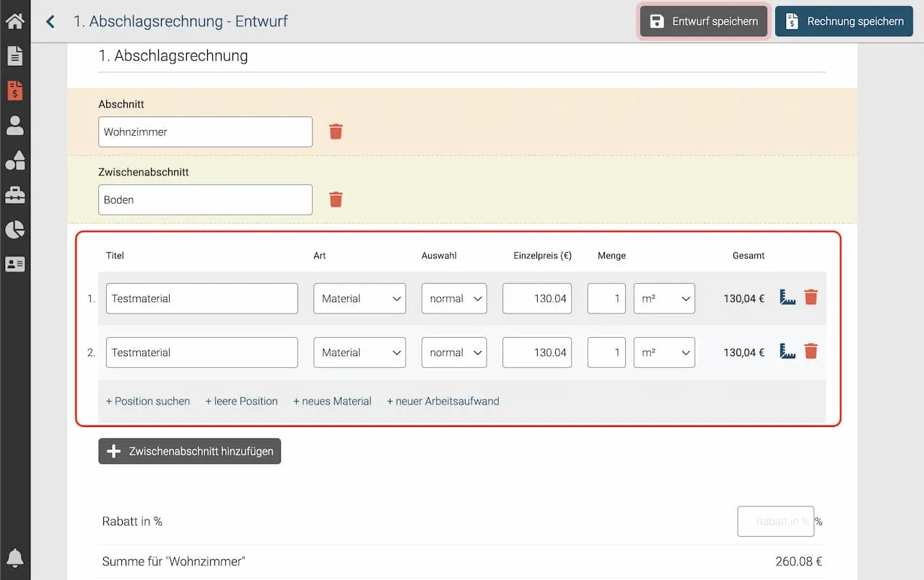Click Rechnung speichern button
The width and height of the screenshot is (924, 580).
[844, 22]
